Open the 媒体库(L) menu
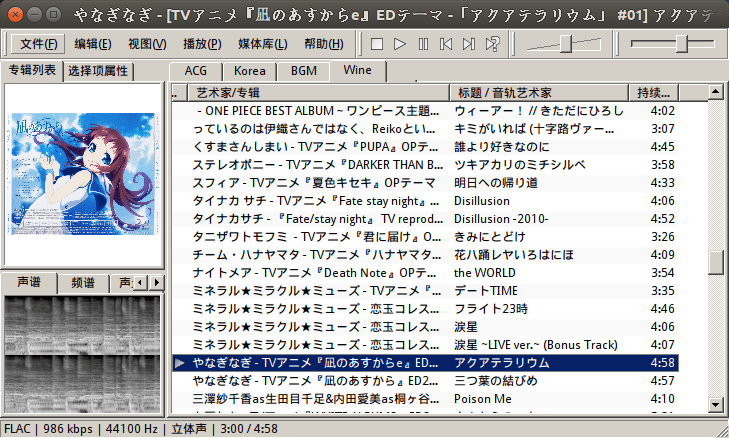729x438 pixels. 261,44
